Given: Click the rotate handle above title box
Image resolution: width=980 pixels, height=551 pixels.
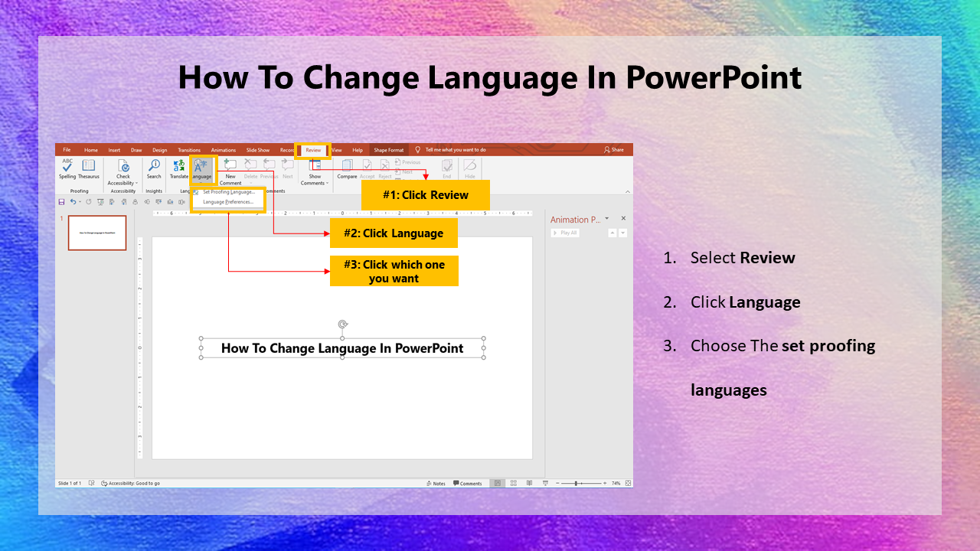Looking at the screenshot, I should [x=342, y=324].
